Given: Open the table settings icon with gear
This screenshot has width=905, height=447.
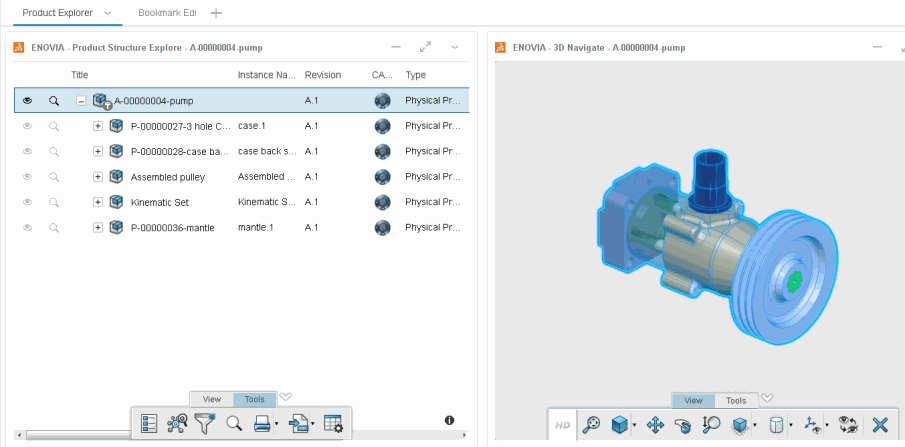Looking at the screenshot, I should [334, 423].
